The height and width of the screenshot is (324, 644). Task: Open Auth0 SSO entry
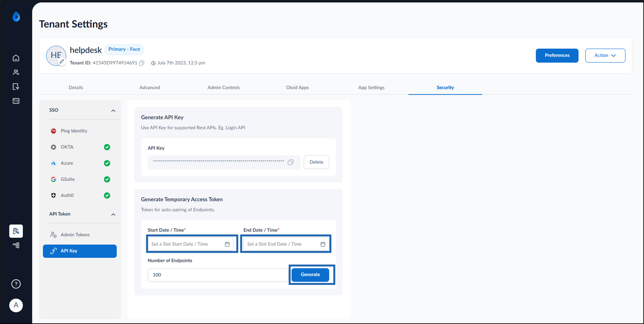point(80,195)
